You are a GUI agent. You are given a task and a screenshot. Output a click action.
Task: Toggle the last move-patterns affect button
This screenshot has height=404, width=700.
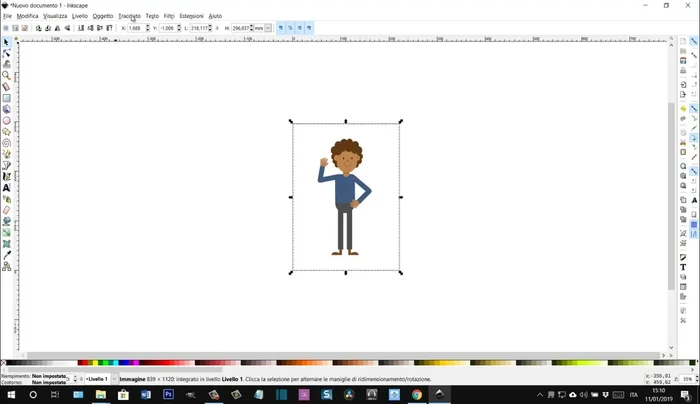(310, 28)
